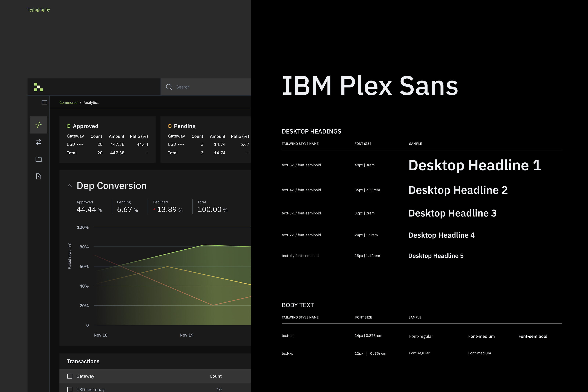Expand USD ellipsis in Approved card
588x392 pixels.
(x=80, y=144)
